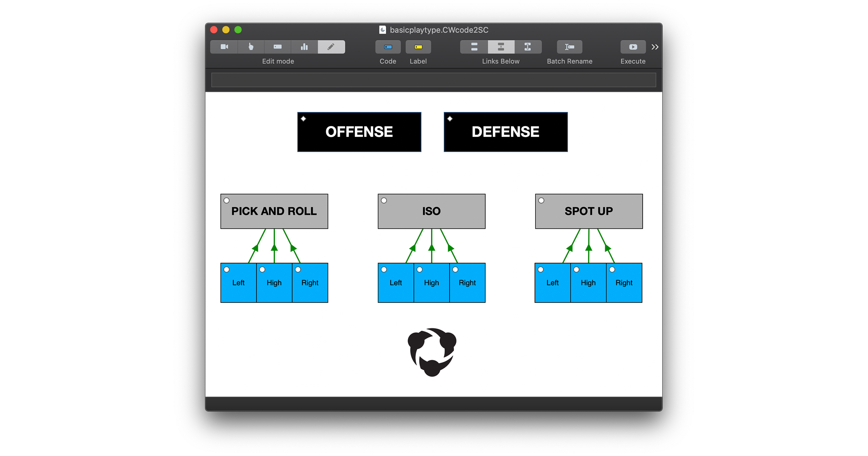This screenshot has width=868, height=456.
Task: Open the Batch Rename tool
Action: (x=569, y=47)
